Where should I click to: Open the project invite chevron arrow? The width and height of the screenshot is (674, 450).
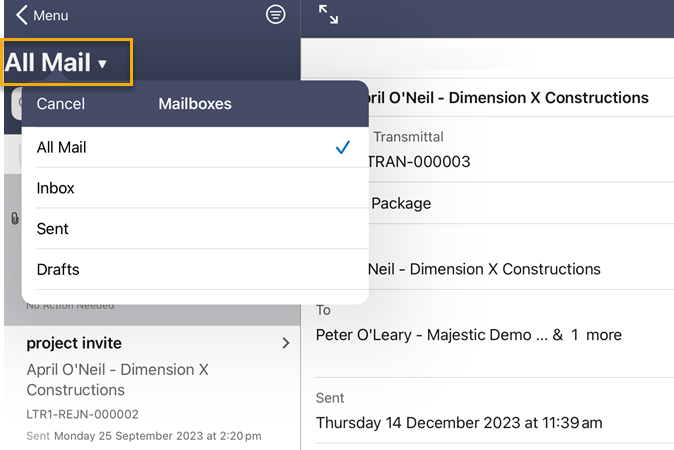click(x=286, y=343)
